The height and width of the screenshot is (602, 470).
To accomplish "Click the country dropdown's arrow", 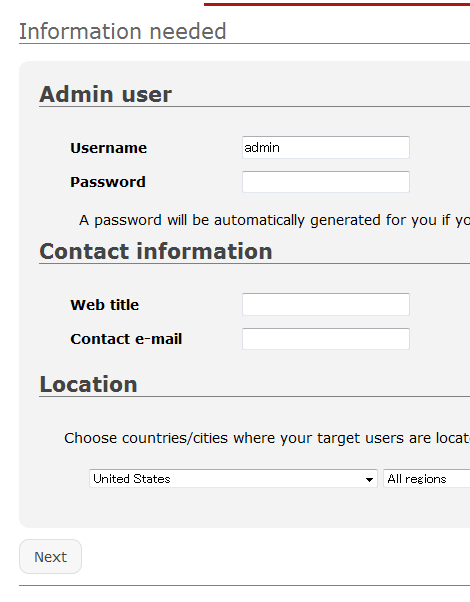I will click(x=369, y=479).
